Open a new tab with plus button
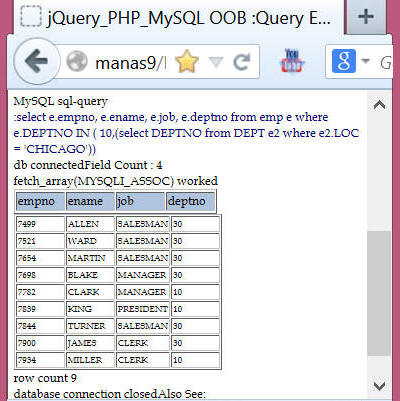 coord(366,16)
